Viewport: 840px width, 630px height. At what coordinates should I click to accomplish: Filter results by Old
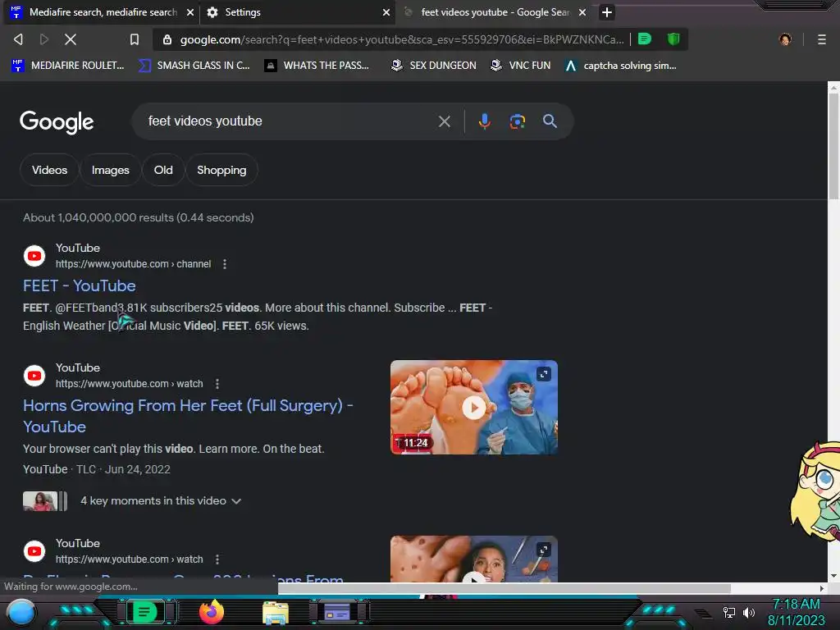tap(163, 170)
